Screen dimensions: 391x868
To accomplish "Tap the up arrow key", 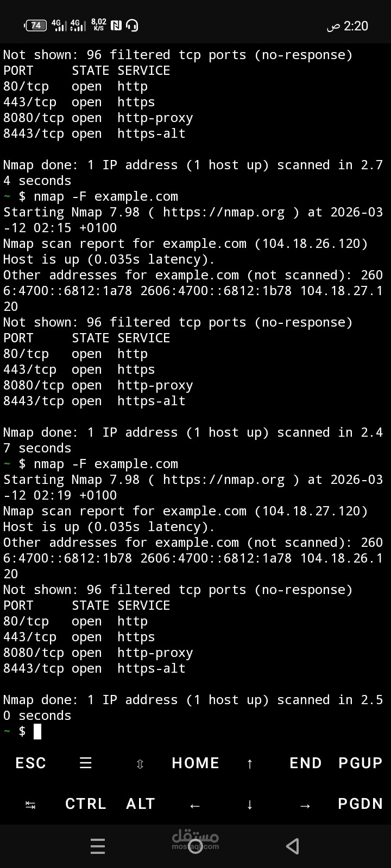I will click(250, 764).
